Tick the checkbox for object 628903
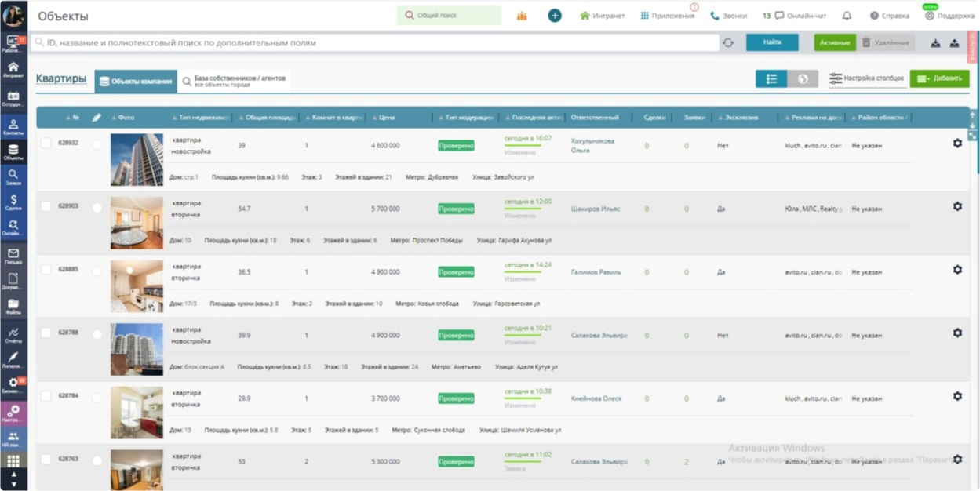 (46, 206)
